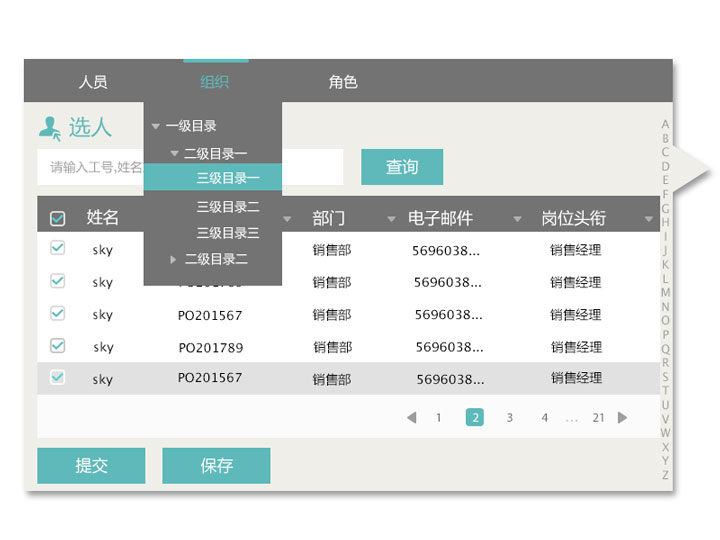Select the 一级目录 label in the tree
Viewport: 720px width, 540px height.
pyautogui.click(x=191, y=126)
